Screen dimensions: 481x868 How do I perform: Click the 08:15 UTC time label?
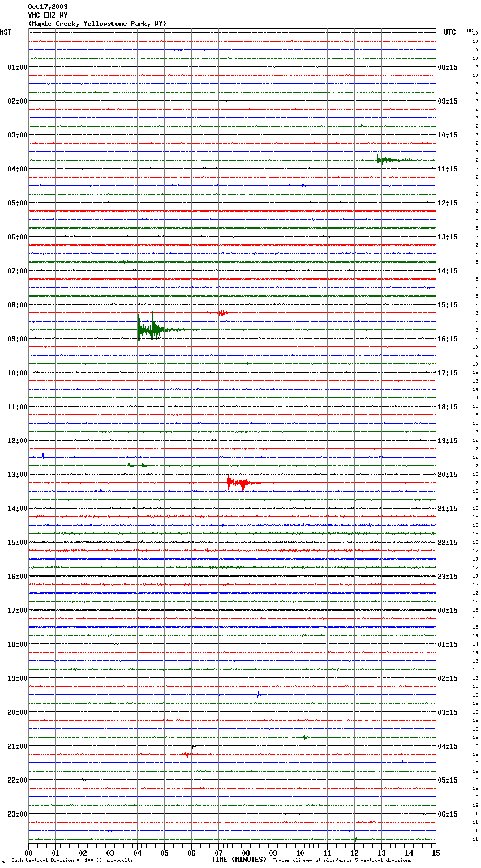tap(448, 67)
